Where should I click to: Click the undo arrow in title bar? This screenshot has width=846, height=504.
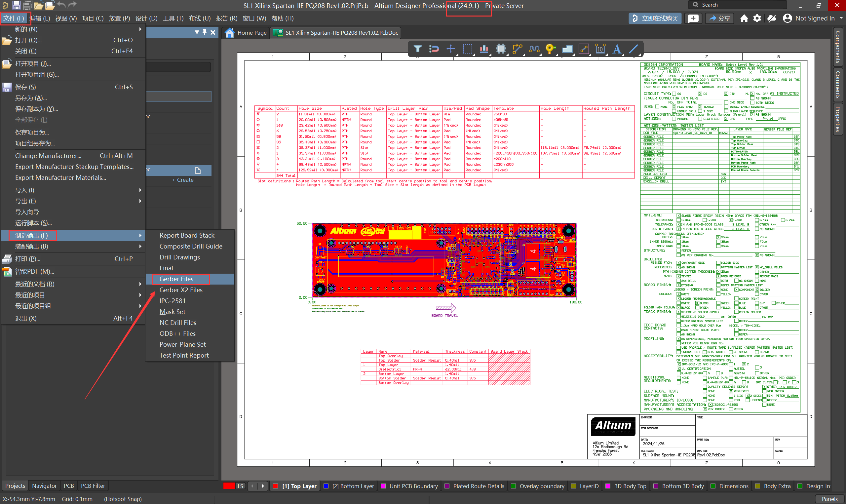click(61, 5)
